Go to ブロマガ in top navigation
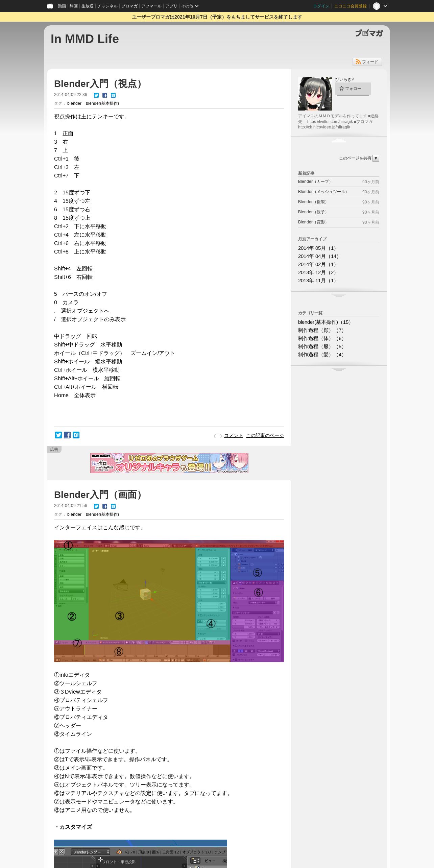The image size is (434, 868). click(x=129, y=6)
